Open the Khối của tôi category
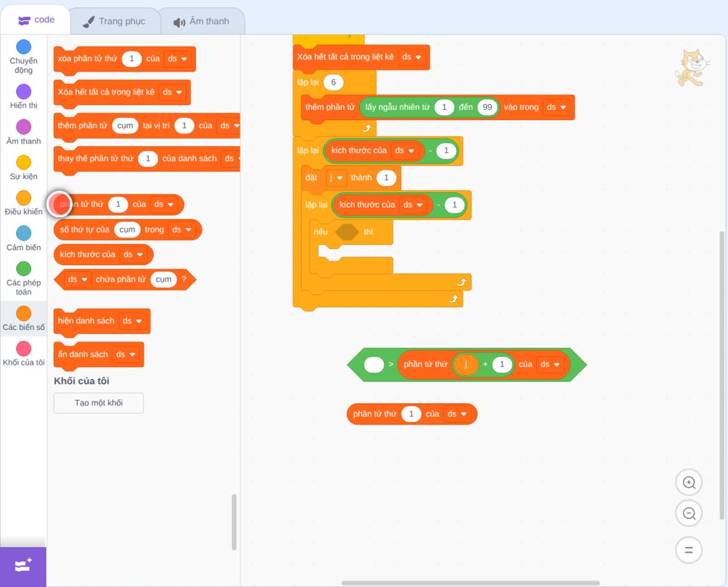The height and width of the screenshot is (587, 728). [x=24, y=353]
